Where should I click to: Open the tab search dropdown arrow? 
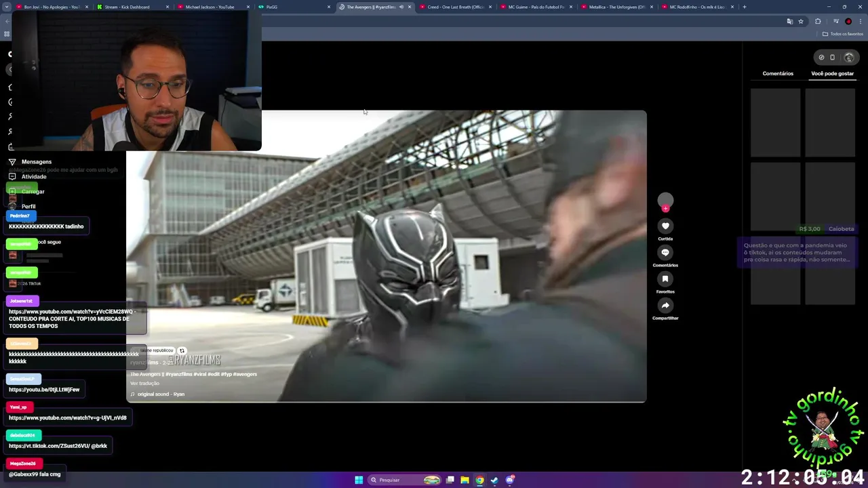click(6, 7)
